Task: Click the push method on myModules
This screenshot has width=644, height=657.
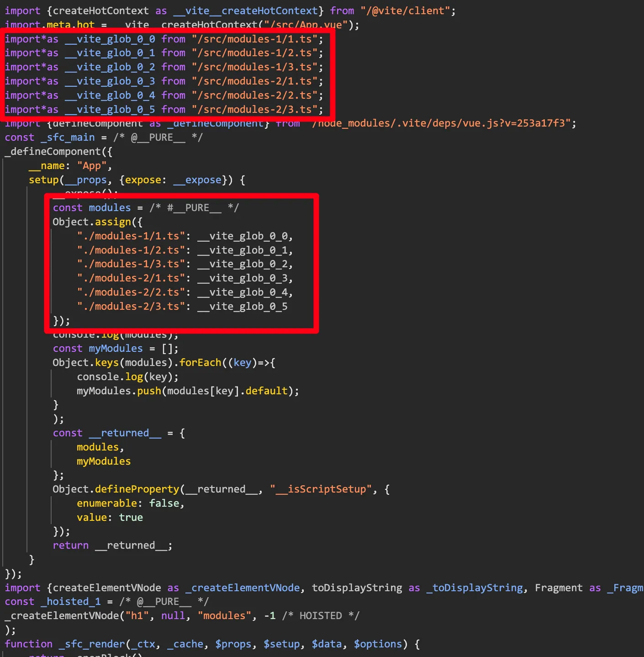Action: coord(149,391)
